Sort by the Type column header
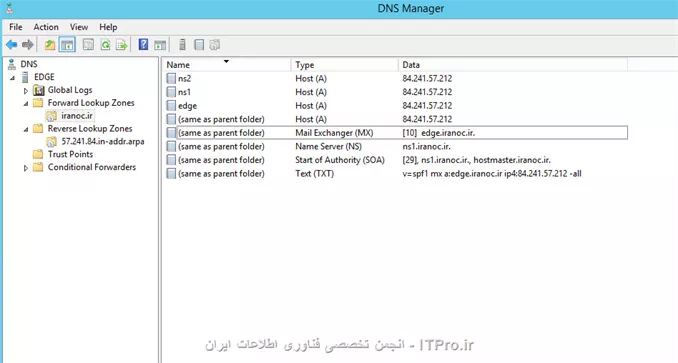The width and height of the screenshot is (678, 363). point(344,65)
